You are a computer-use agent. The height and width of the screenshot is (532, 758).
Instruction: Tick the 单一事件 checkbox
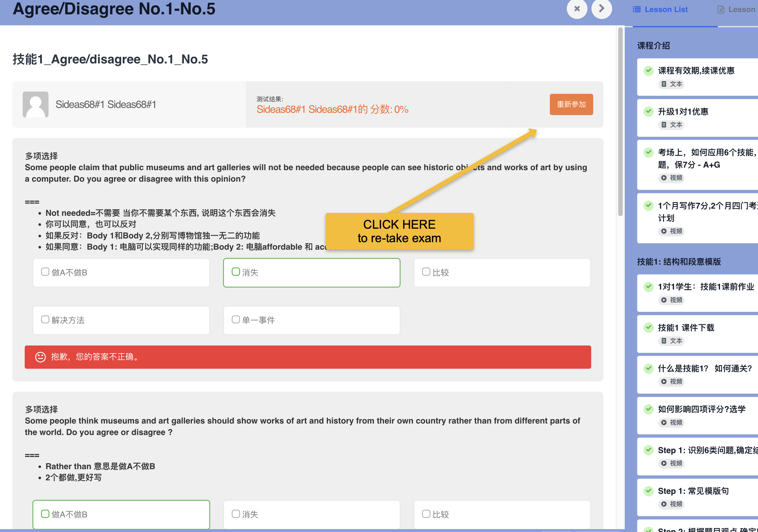pos(235,319)
